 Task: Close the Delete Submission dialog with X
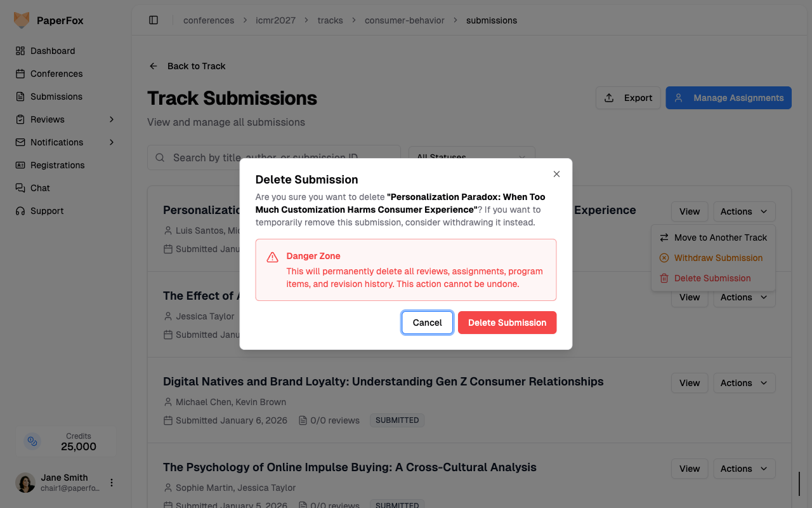point(556,174)
